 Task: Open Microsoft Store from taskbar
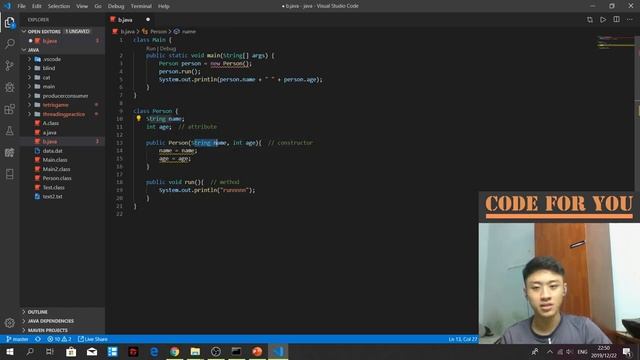pyautogui.click(x=71, y=351)
